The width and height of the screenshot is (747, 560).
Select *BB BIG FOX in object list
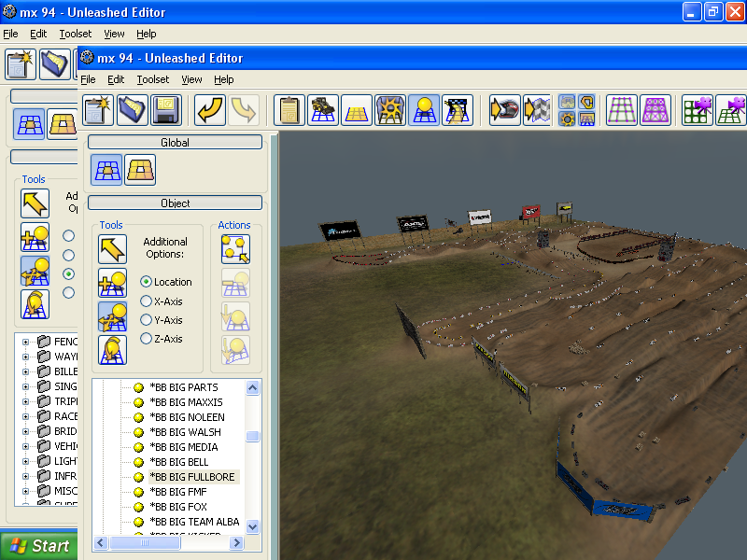coord(178,507)
